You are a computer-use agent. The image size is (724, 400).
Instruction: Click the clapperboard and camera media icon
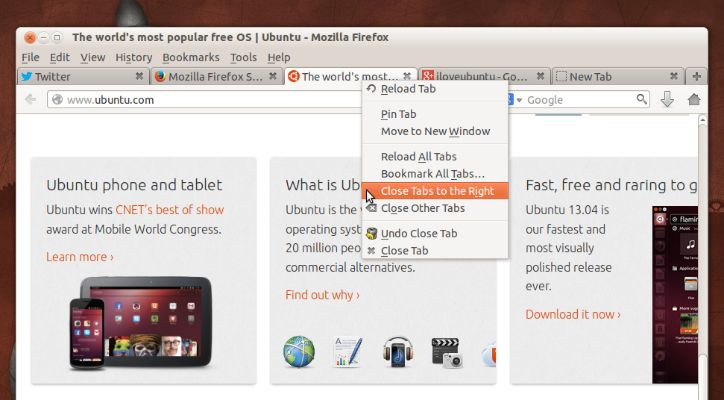tap(446, 352)
